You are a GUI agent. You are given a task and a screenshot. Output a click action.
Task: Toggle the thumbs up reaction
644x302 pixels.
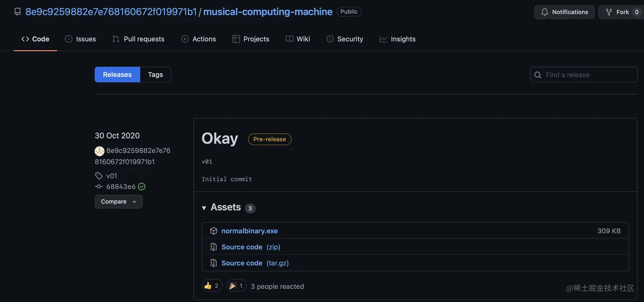[212, 286]
